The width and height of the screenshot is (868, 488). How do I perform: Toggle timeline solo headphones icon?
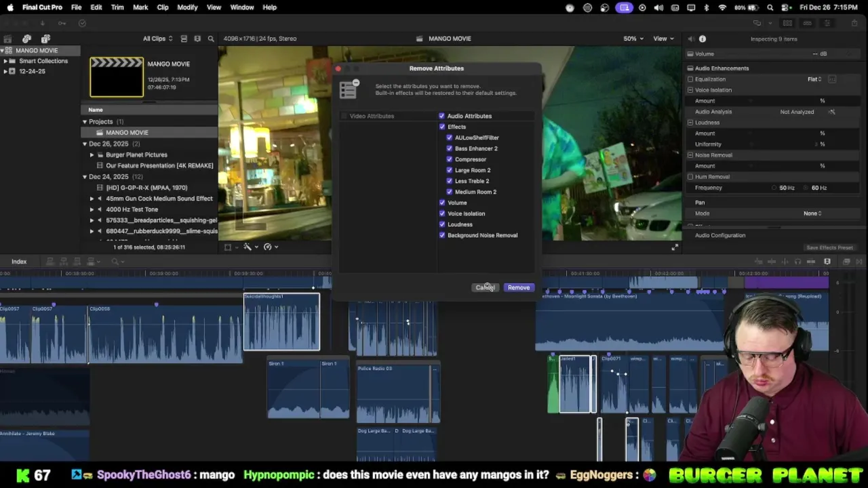(797, 262)
